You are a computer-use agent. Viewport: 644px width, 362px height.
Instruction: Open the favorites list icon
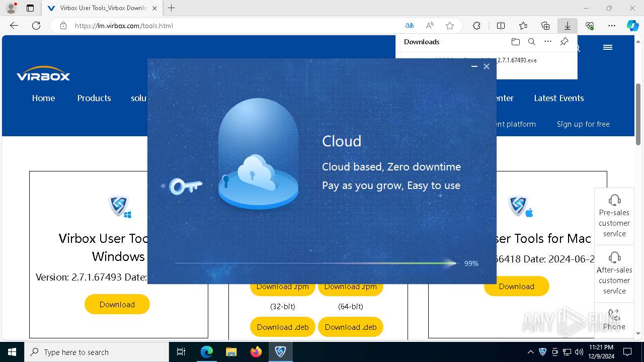point(523,26)
